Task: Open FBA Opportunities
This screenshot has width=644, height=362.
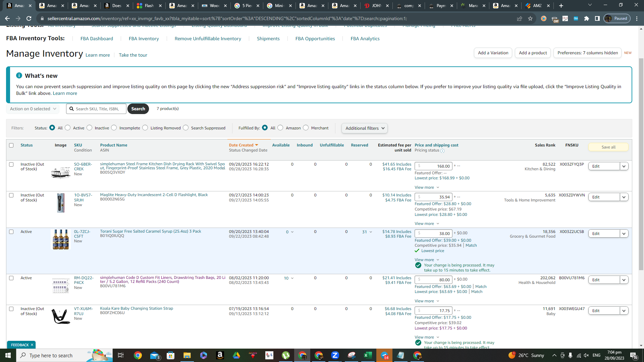Action: [x=315, y=39]
